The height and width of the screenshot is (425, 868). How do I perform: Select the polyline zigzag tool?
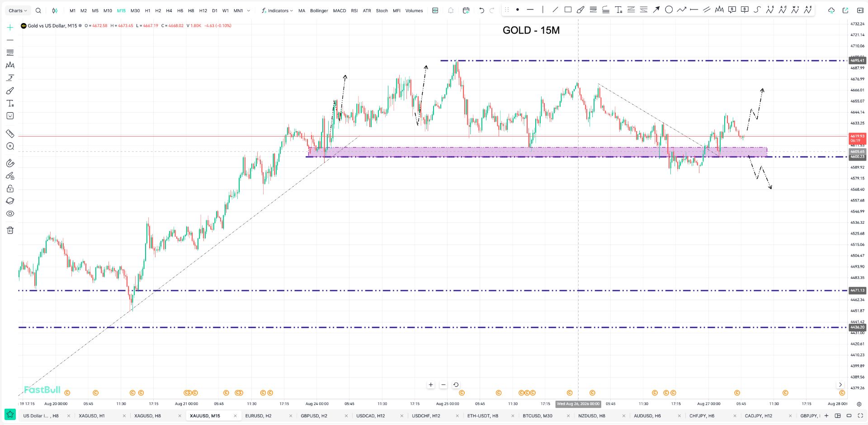pyautogui.click(x=681, y=9)
